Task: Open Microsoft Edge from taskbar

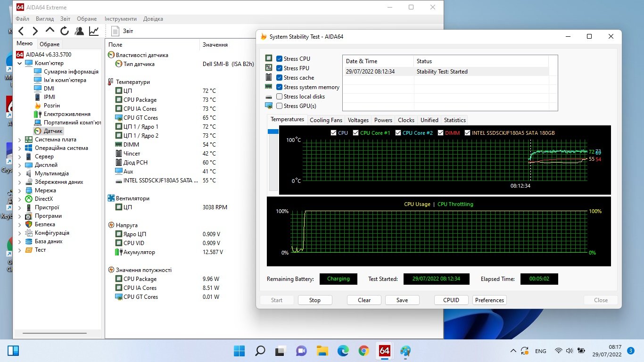Action: (x=343, y=351)
